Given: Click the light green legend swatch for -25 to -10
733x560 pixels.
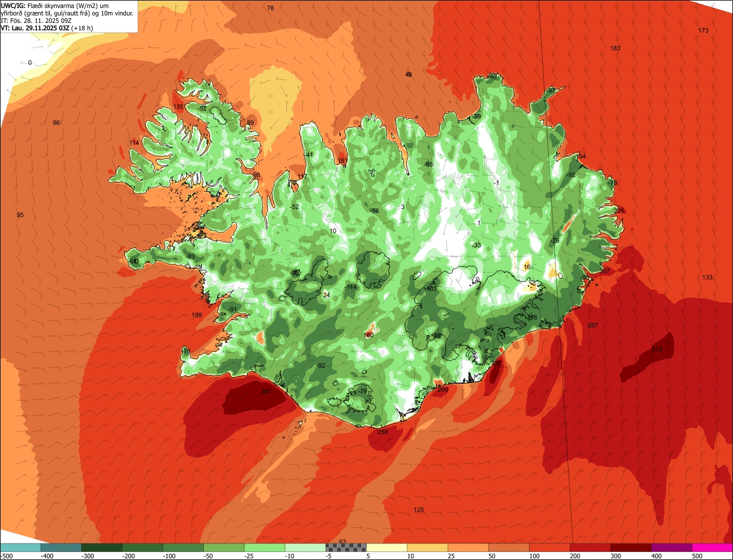Looking at the screenshot, I should click(265, 548).
